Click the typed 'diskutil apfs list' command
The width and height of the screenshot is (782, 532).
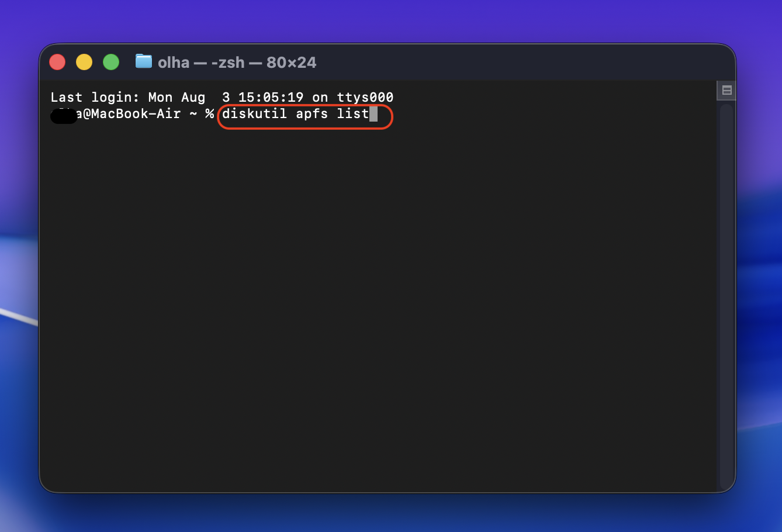(295, 113)
